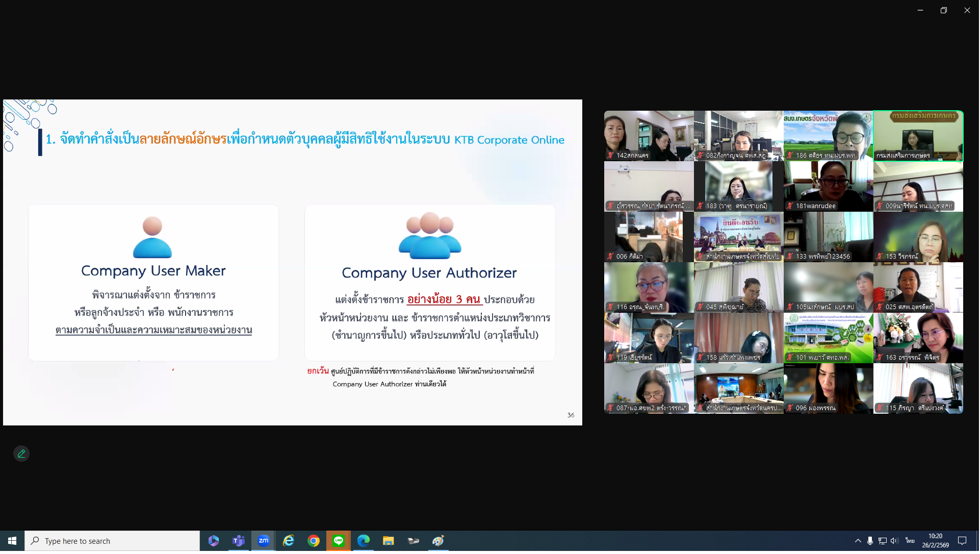
Task: Select participant video 009
Action: (918, 186)
